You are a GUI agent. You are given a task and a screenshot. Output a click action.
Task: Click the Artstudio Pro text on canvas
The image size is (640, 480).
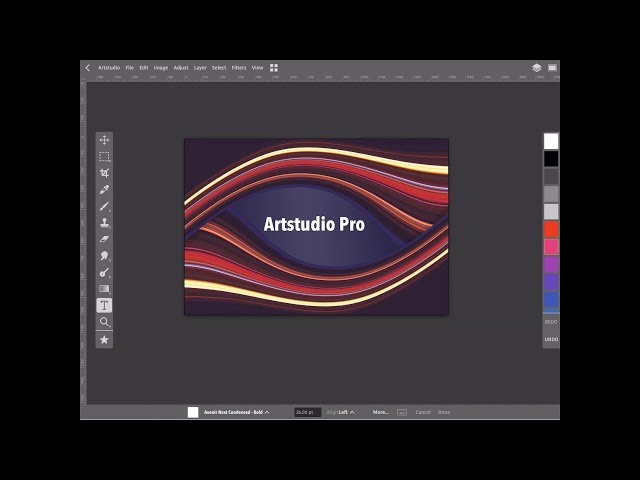coord(314,224)
